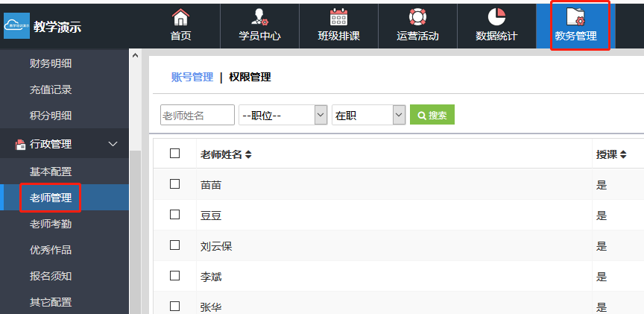Image resolution: width=644 pixels, height=314 pixels.
Task: Click the 运营活动 lifebuoy icon
Action: [417, 17]
